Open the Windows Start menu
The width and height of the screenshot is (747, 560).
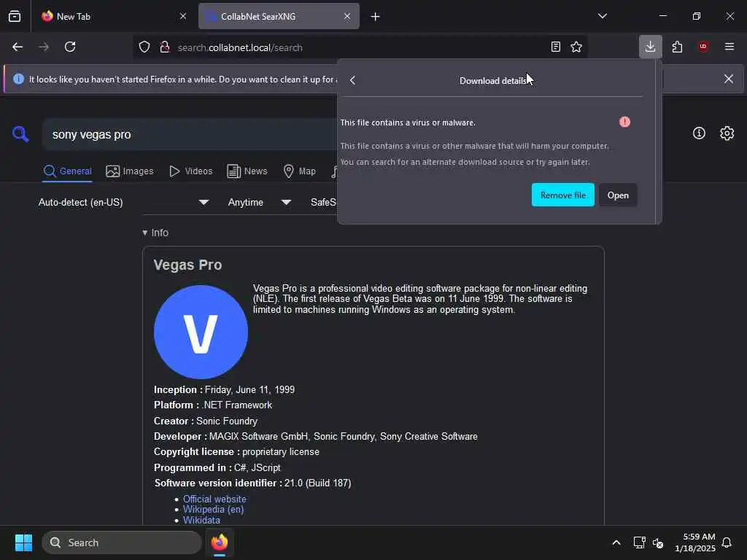coord(23,542)
